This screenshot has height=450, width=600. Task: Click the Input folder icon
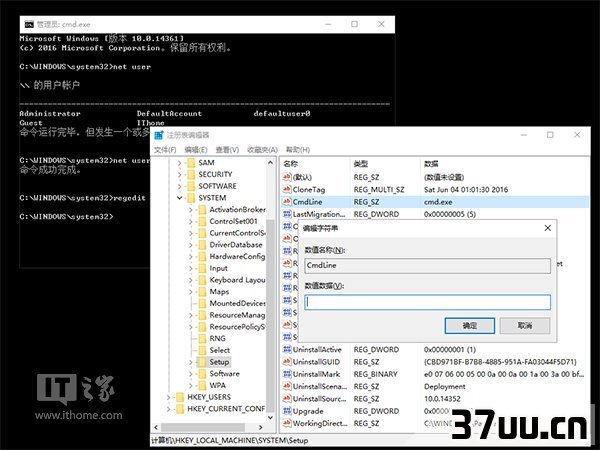point(202,268)
